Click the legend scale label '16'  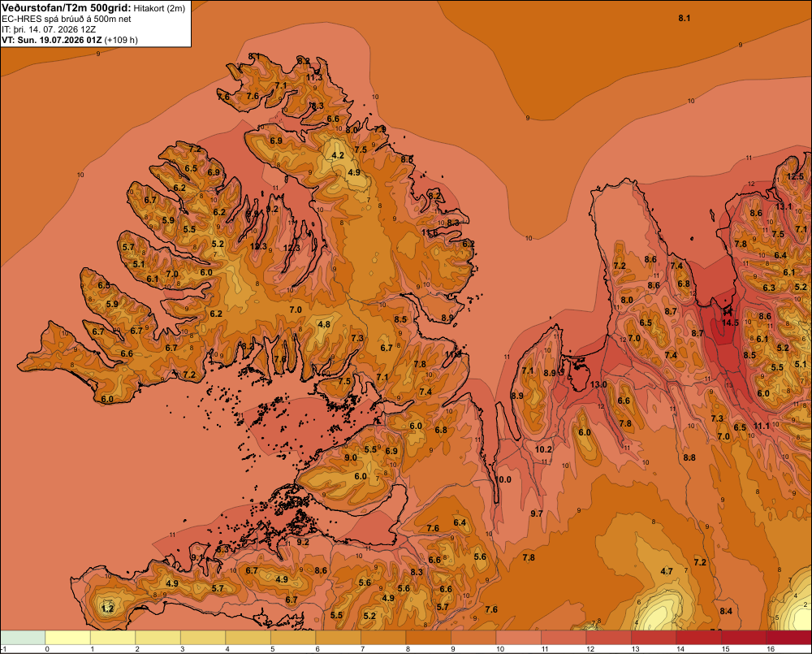[x=771, y=649]
